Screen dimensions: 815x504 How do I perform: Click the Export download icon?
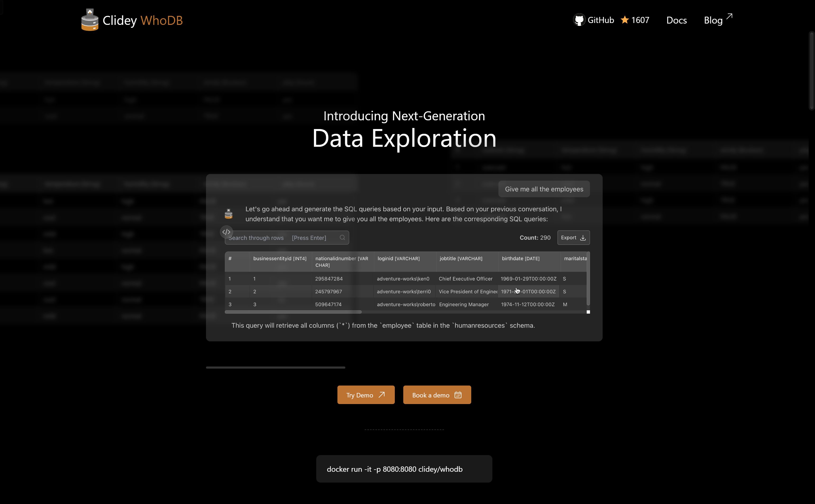coord(583,238)
